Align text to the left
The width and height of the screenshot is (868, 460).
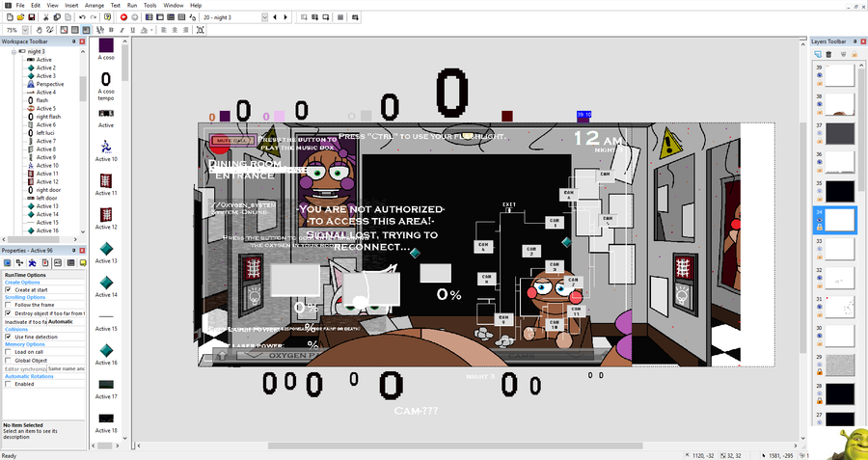[164, 30]
